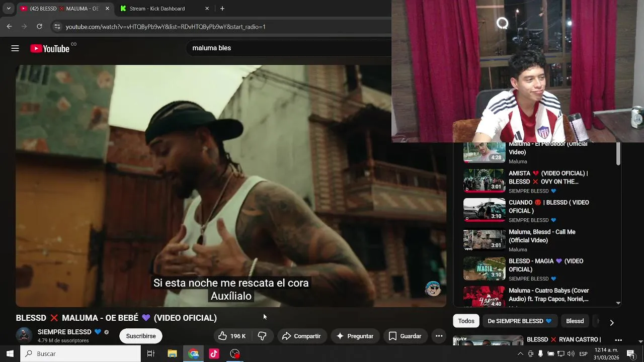
Task: Click the Windows Buscar search box
Action: tap(80, 353)
